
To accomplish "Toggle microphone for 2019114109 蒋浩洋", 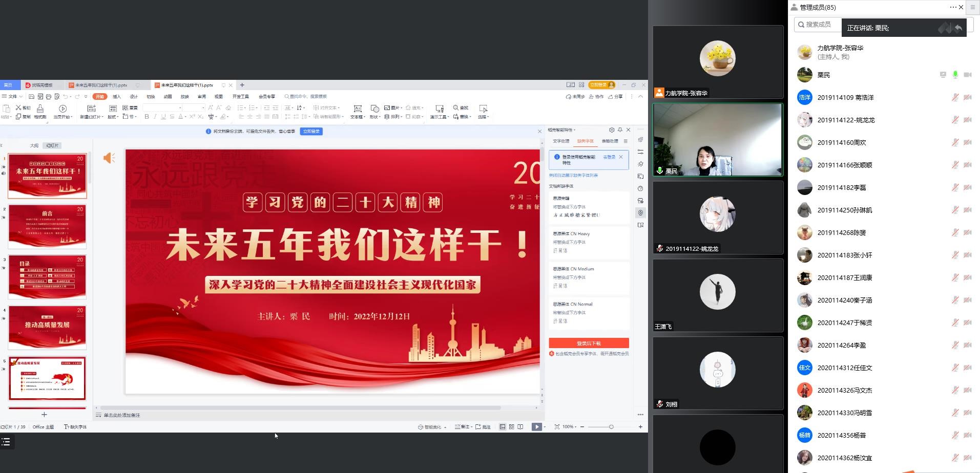I will click(955, 97).
